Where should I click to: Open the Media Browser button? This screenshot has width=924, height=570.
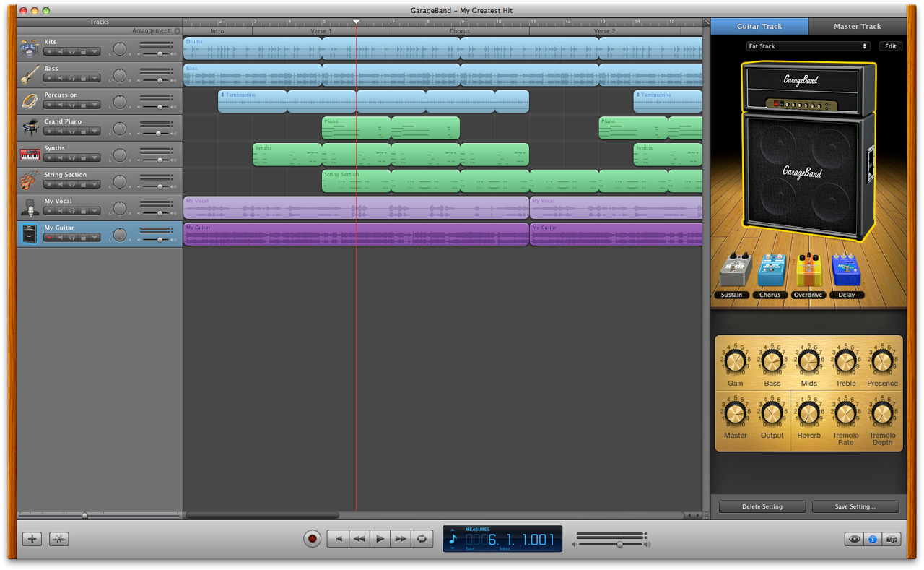(x=892, y=539)
